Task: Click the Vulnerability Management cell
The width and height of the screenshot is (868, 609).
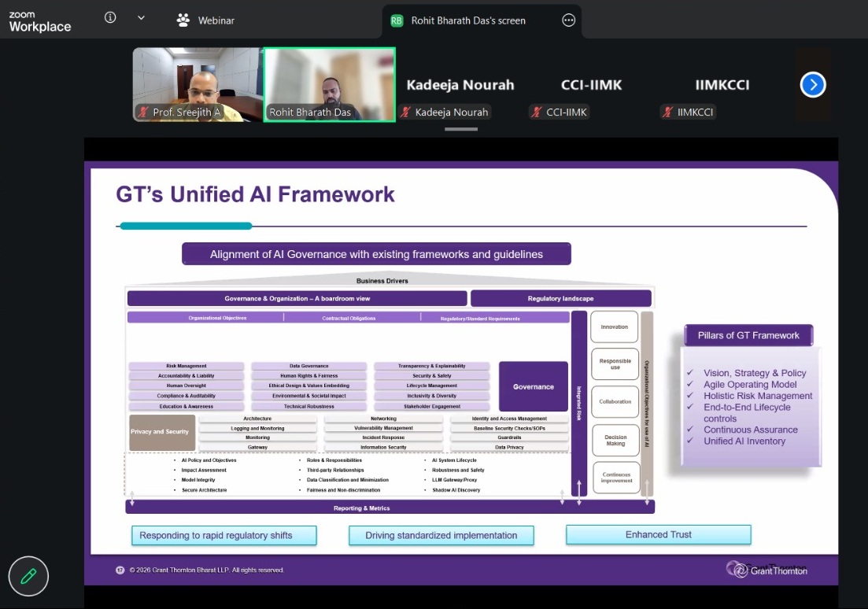Action: pyautogui.click(x=383, y=428)
